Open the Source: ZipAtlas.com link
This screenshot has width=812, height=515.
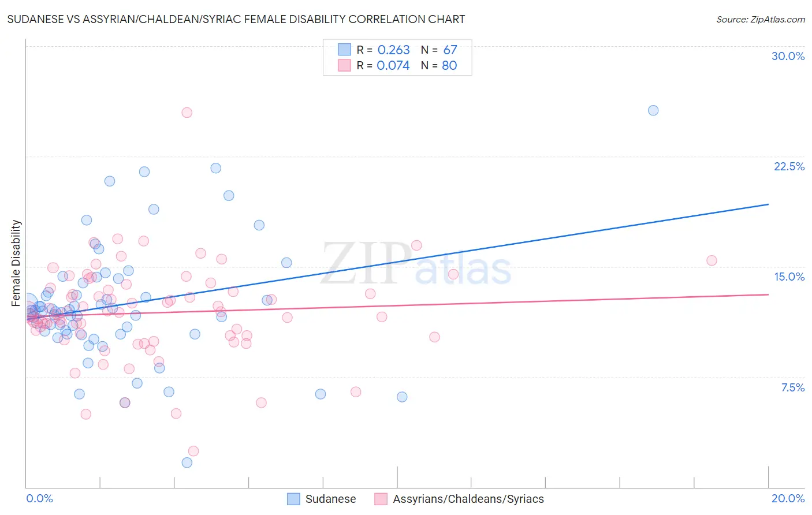(761, 19)
